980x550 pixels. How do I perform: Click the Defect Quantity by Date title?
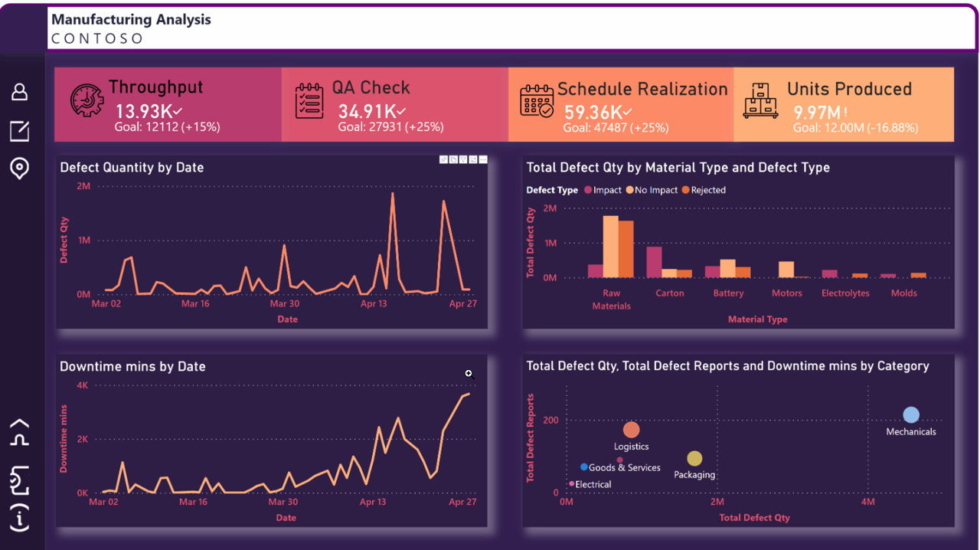pyautogui.click(x=132, y=167)
